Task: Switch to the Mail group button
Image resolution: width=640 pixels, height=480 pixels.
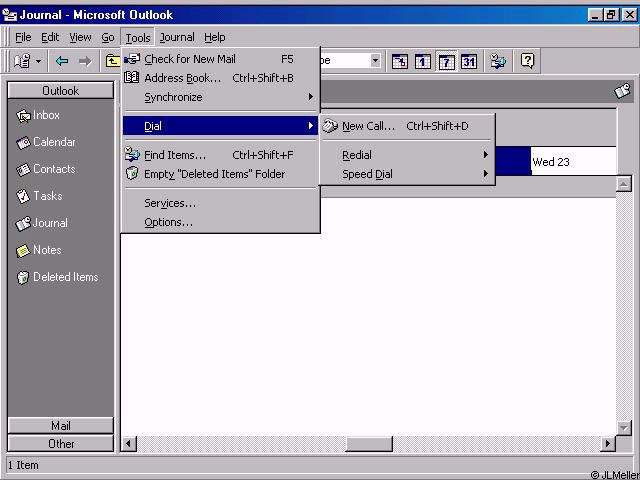Action: point(60,426)
